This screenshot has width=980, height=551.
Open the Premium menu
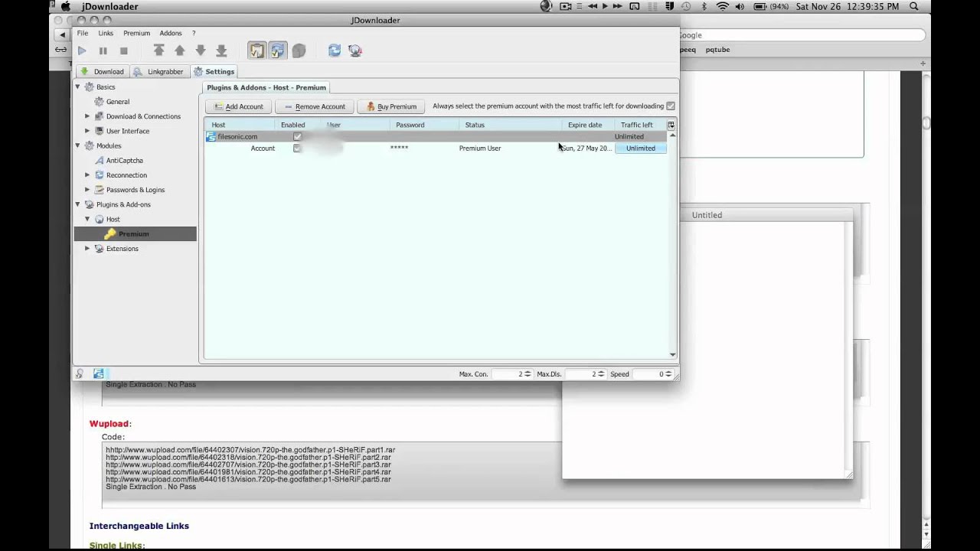[x=136, y=34]
